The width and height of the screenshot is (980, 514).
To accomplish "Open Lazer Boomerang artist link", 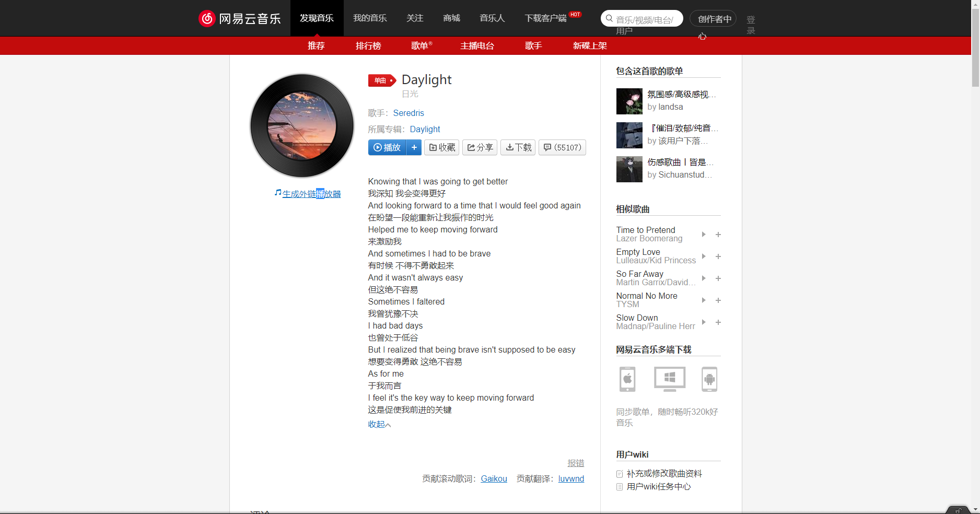I will click(649, 239).
